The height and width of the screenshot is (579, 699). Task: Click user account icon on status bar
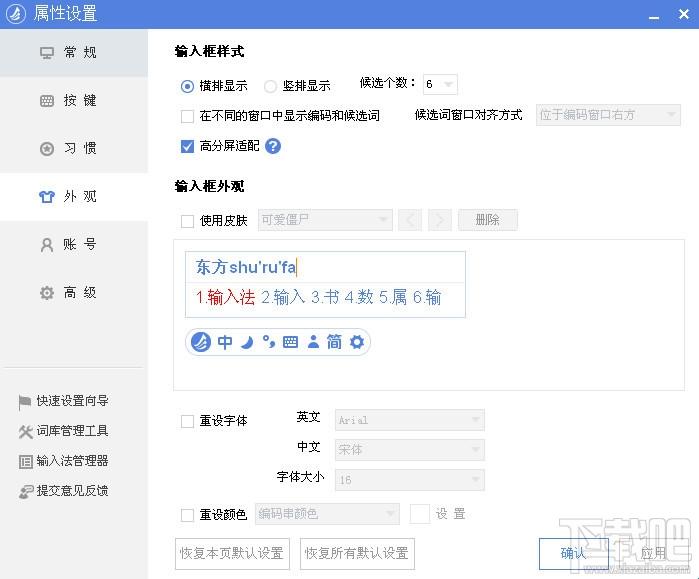click(313, 342)
